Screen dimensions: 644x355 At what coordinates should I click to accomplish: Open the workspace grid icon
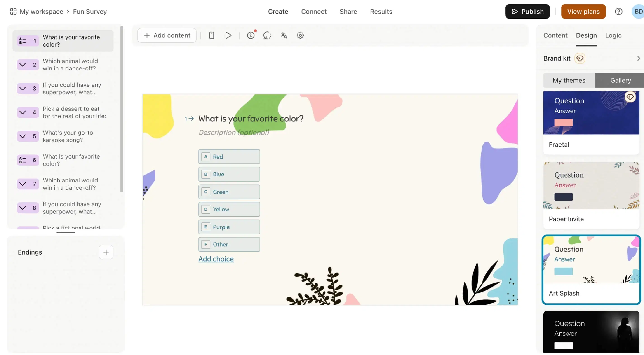coord(13,12)
